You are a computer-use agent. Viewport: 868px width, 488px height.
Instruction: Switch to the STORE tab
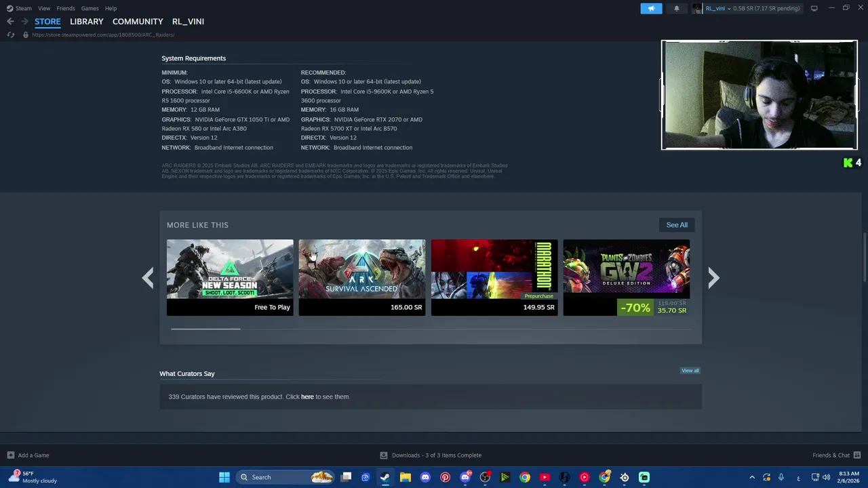pos(47,22)
